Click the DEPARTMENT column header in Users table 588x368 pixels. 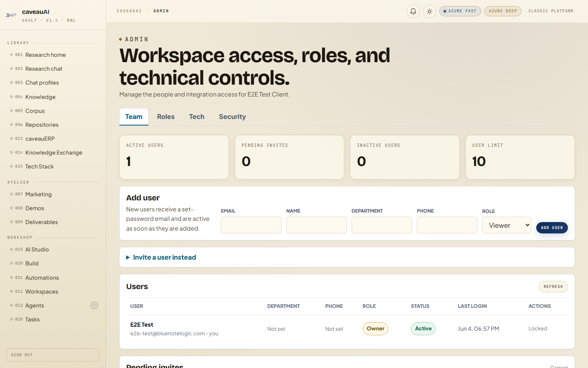click(x=283, y=306)
